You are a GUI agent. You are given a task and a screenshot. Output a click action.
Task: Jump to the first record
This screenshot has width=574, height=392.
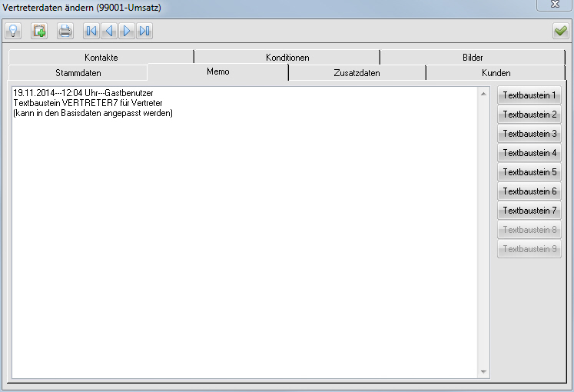pos(91,31)
